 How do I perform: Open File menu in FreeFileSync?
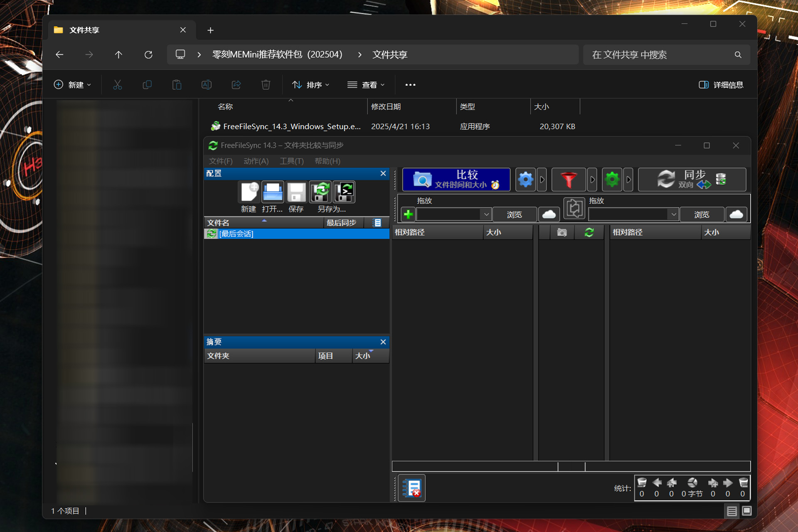click(x=221, y=161)
